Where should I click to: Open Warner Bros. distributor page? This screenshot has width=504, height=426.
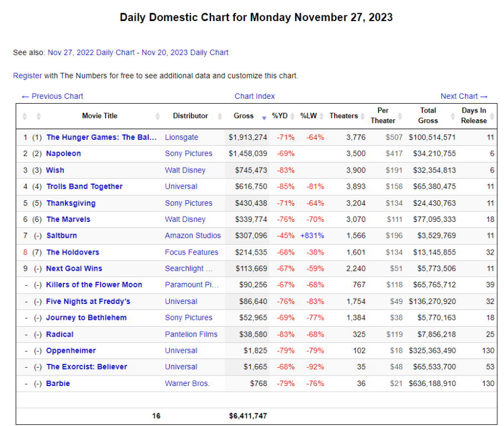(187, 383)
